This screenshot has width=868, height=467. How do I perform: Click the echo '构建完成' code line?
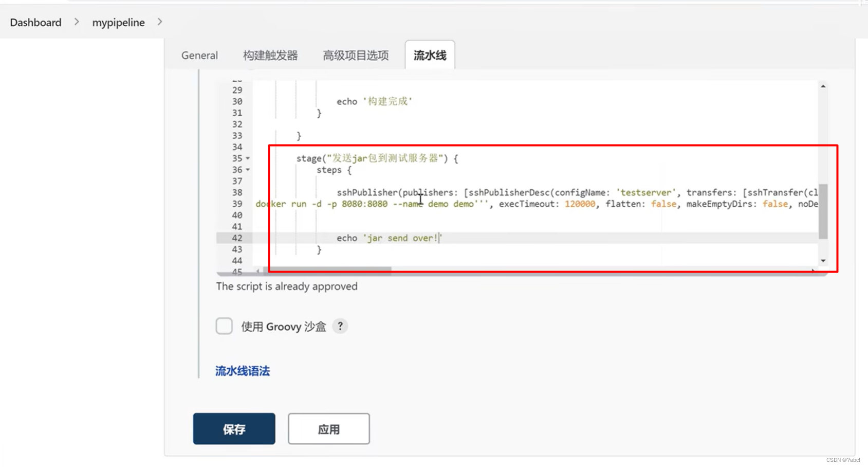[375, 101]
